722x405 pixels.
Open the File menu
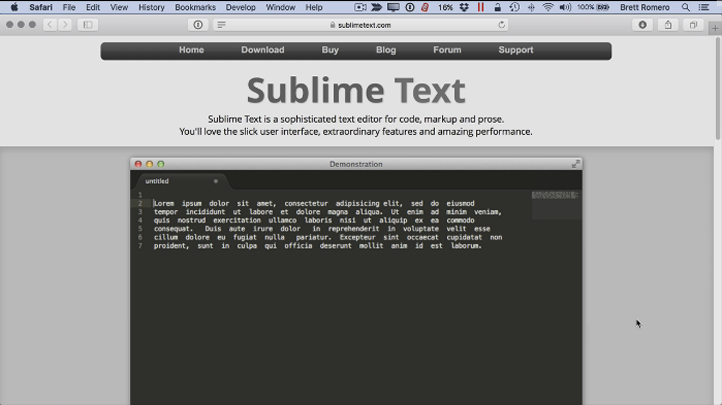click(x=69, y=7)
